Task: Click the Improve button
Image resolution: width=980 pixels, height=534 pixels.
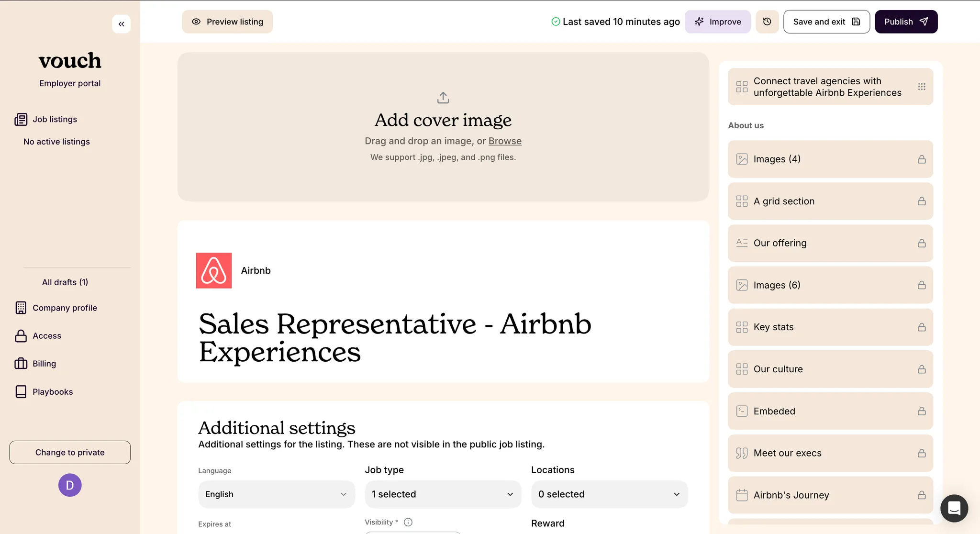Action: pos(718,22)
